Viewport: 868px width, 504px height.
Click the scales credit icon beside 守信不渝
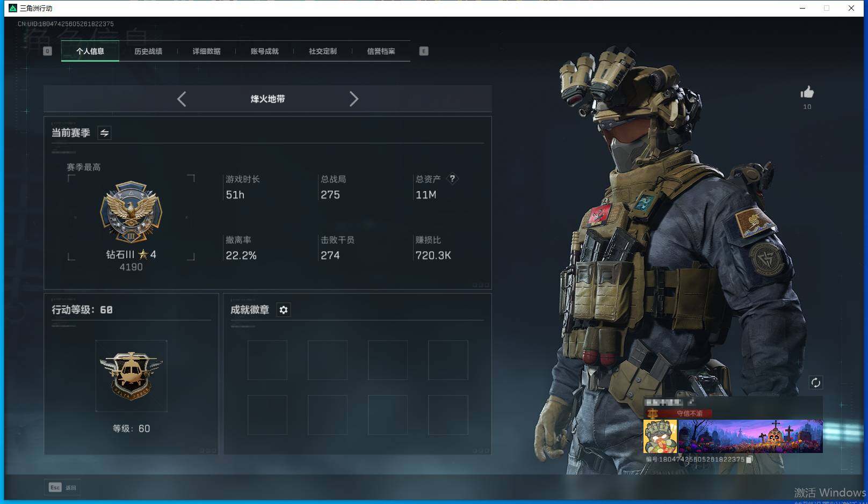(x=653, y=413)
